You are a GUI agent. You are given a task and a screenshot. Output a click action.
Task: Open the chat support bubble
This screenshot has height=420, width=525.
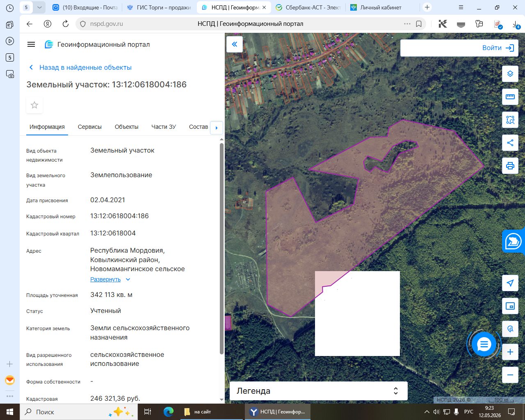tap(484, 344)
